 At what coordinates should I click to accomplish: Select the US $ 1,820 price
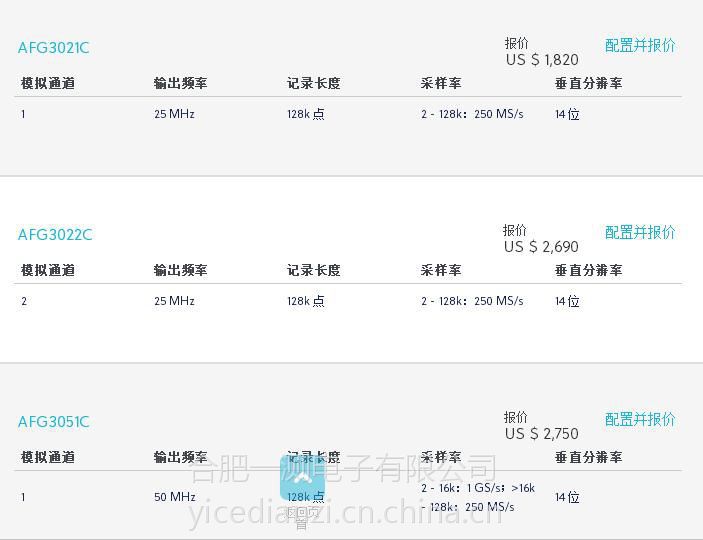pos(542,60)
